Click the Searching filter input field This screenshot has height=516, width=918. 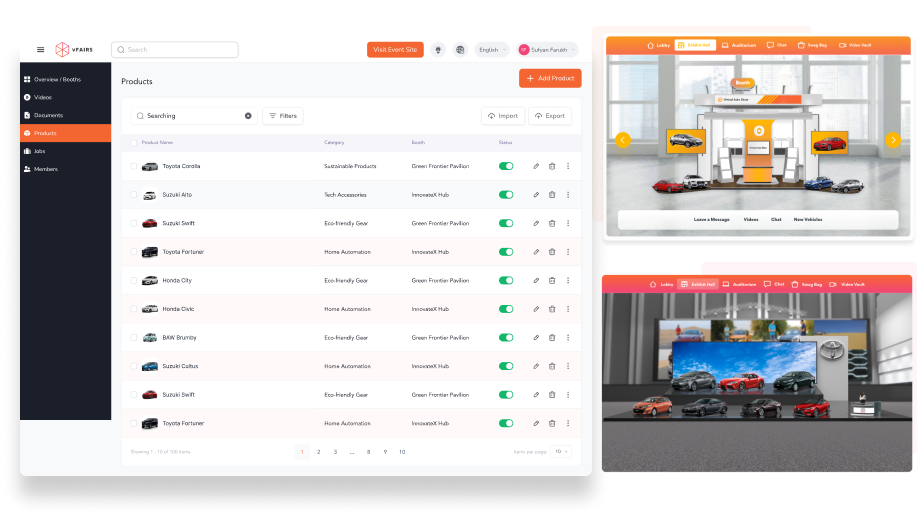(x=194, y=116)
